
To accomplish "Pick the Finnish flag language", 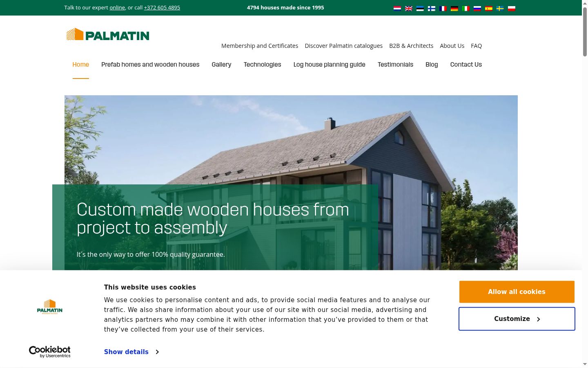I will tap(431, 8).
